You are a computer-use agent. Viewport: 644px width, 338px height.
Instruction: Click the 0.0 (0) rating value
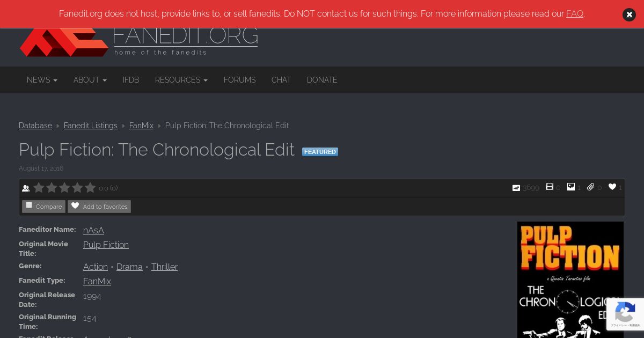tap(108, 188)
